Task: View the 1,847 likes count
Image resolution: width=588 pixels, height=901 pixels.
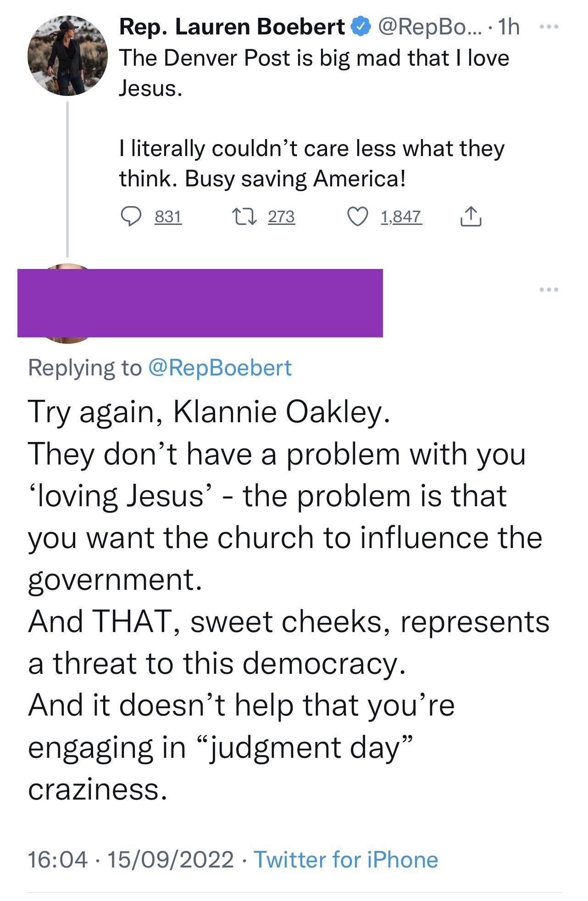Action: coord(401,217)
